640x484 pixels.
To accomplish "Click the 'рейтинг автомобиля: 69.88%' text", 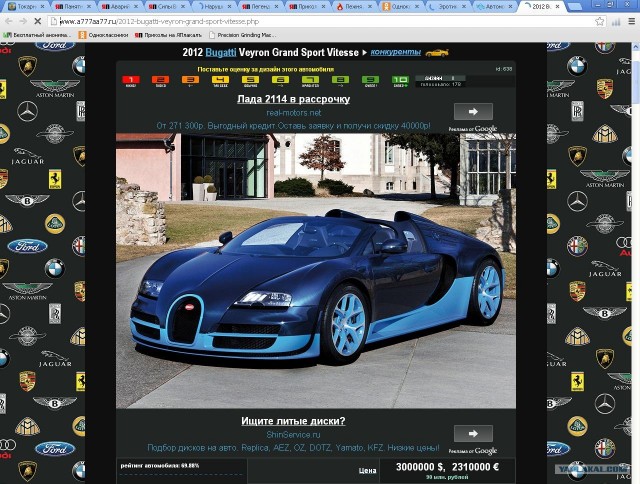I will (160, 466).
